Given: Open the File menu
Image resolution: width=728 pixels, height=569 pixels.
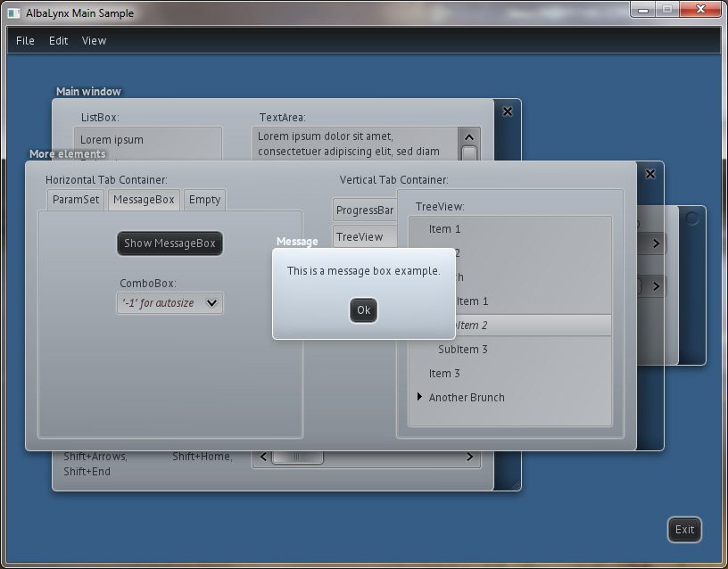Looking at the screenshot, I should (x=25, y=40).
